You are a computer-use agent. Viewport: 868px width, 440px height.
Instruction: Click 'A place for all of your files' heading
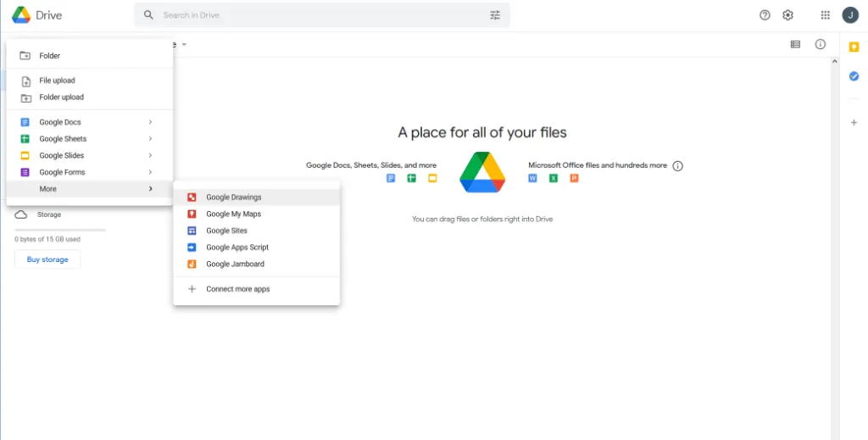pos(482,133)
